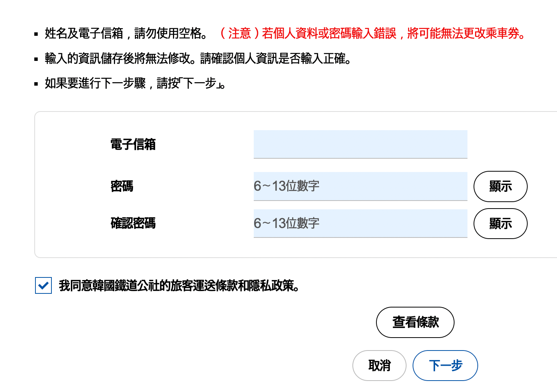Click the red （注意） warning text
The image size is (557, 392).
(373, 33)
